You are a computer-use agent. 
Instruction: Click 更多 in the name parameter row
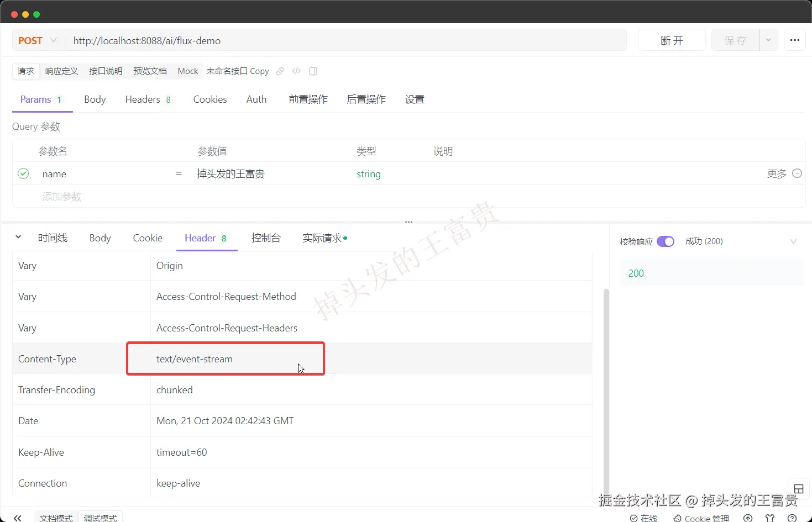[777, 174]
